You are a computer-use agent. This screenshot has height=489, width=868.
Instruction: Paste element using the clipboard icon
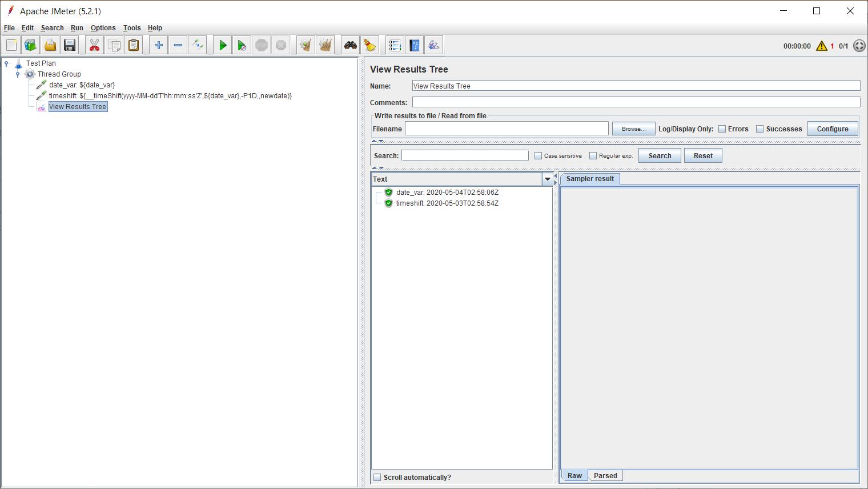(134, 45)
